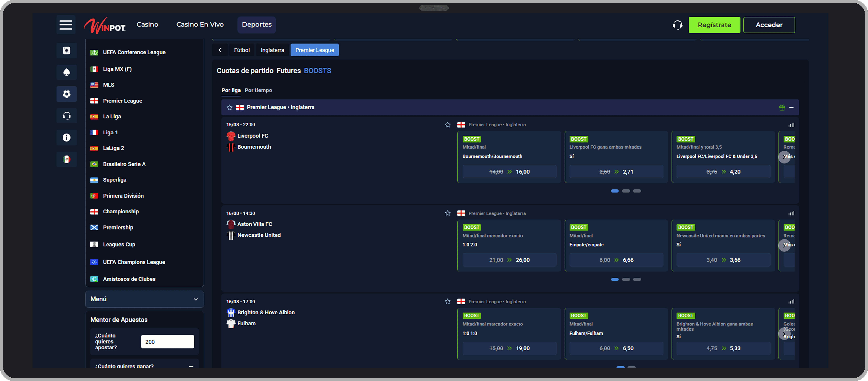The height and width of the screenshot is (381, 868).
Task: Open the dice games sidebar icon
Action: point(66,50)
